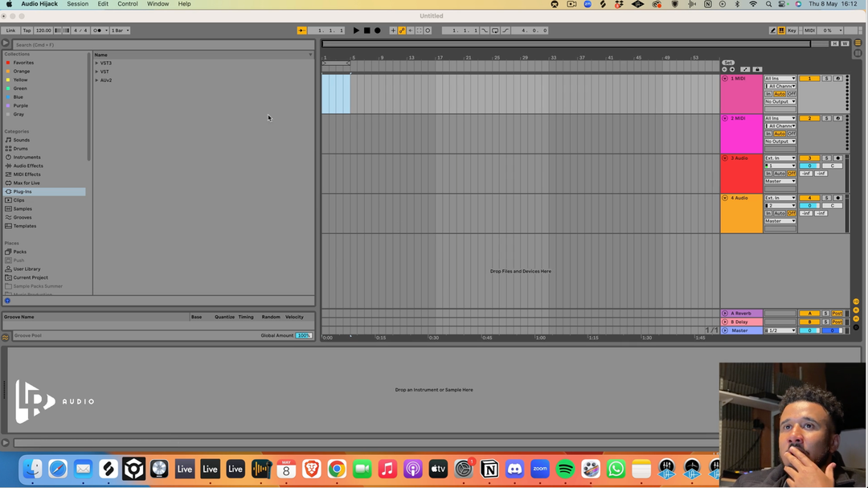Click the Tap tempo button
This screenshot has height=488, width=868.
coord(27,31)
